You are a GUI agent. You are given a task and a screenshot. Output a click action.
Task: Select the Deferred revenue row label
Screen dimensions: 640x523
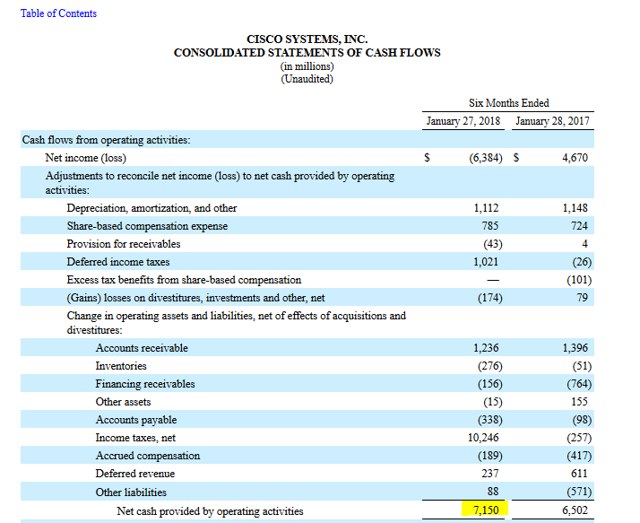(135, 474)
